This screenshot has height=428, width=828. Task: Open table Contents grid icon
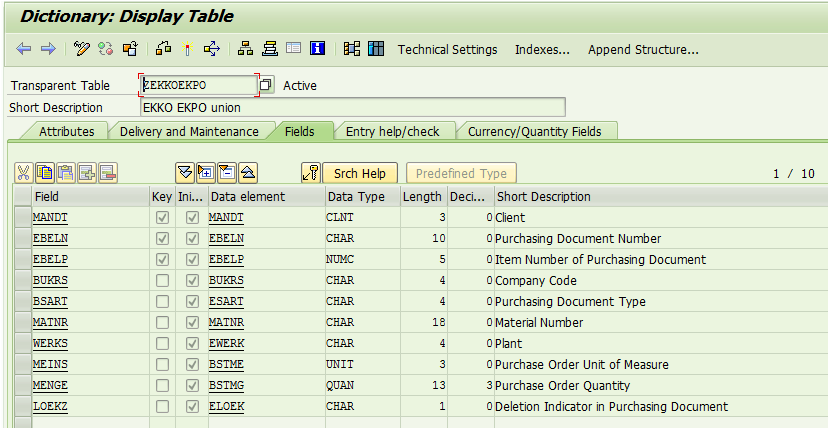pos(376,49)
